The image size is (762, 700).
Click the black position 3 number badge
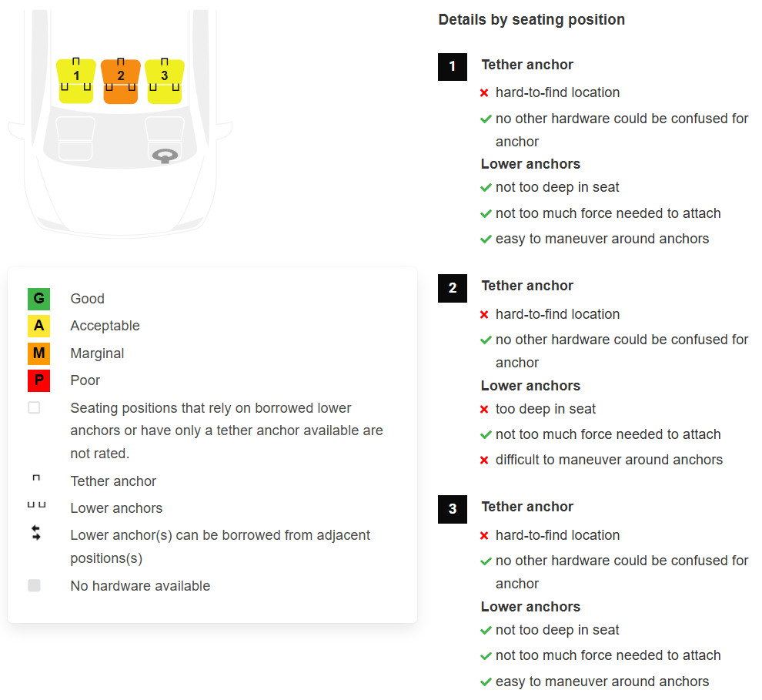point(453,509)
